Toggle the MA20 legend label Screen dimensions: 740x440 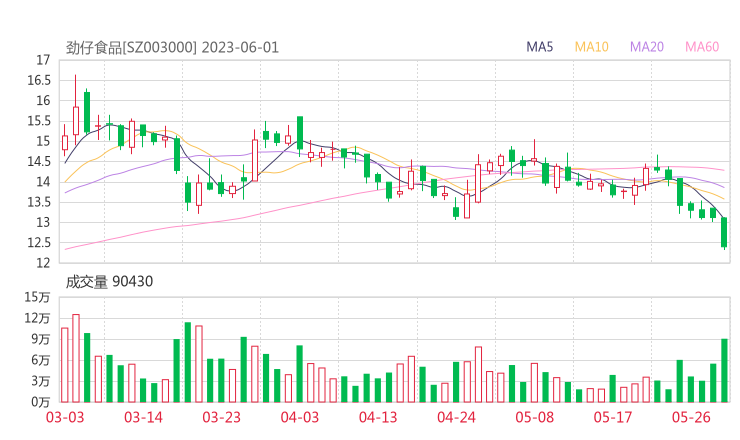coord(647,47)
